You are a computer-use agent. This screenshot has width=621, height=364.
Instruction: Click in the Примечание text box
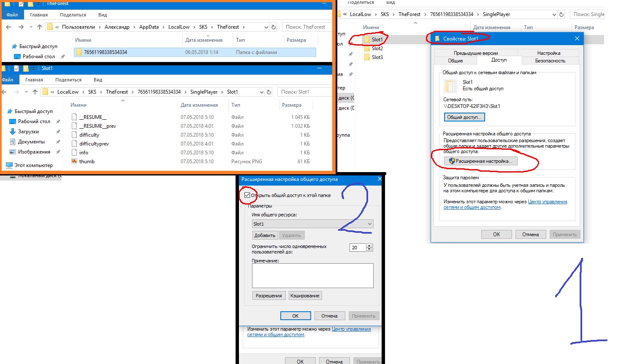click(312, 275)
